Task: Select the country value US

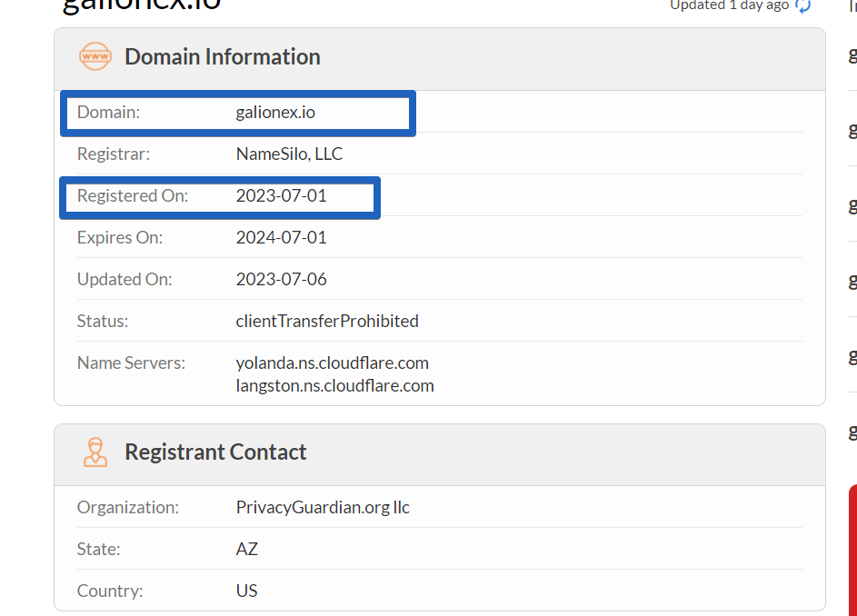Action: [x=246, y=591]
